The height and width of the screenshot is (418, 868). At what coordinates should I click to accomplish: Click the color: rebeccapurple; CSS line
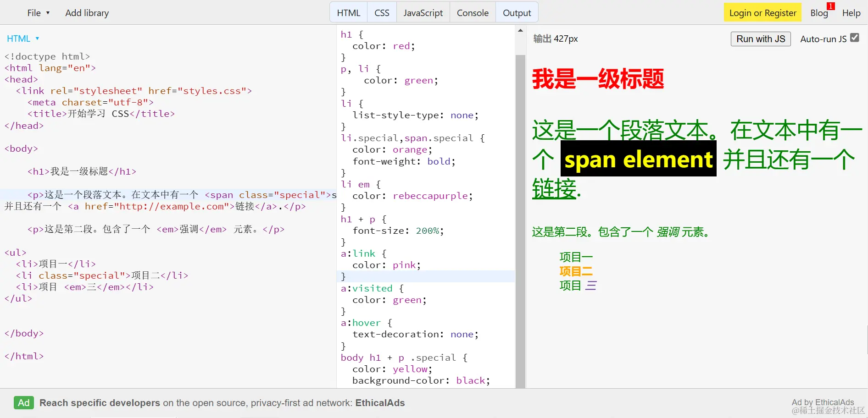[x=412, y=196]
